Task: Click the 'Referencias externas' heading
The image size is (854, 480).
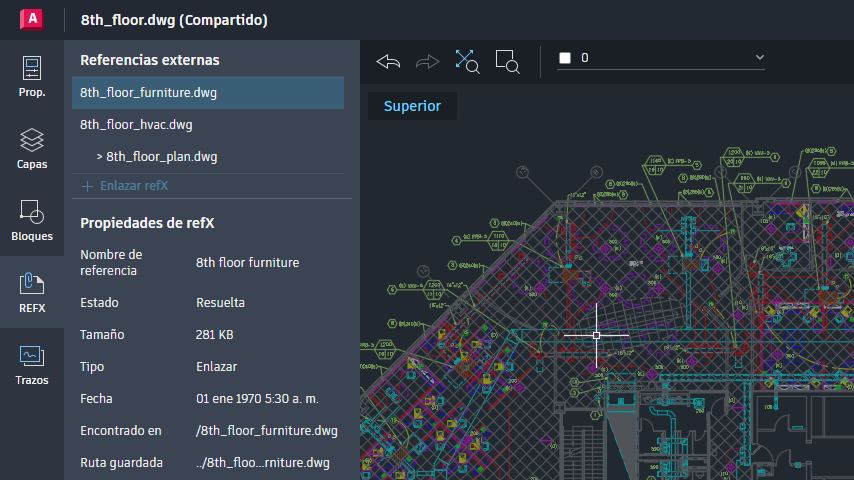Action: click(x=150, y=60)
